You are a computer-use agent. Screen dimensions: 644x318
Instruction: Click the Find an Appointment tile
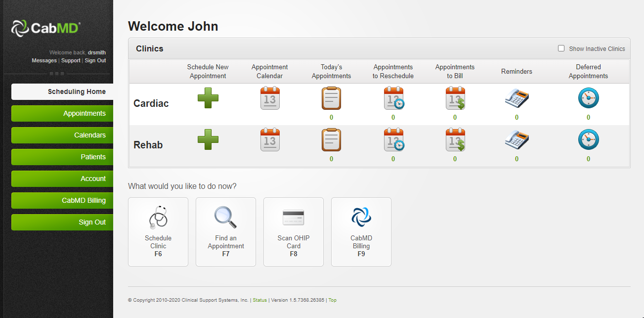pos(226,231)
